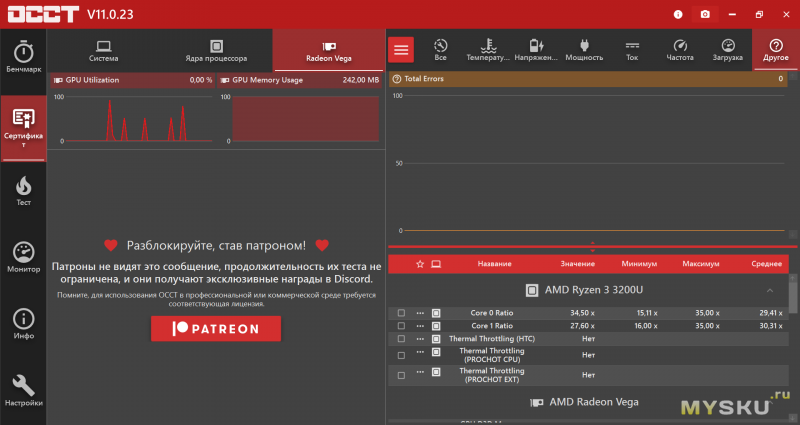Filter sensors by Загрузка
Image resolution: width=800 pixels, height=425 pixels.
[x=728, y=50]
